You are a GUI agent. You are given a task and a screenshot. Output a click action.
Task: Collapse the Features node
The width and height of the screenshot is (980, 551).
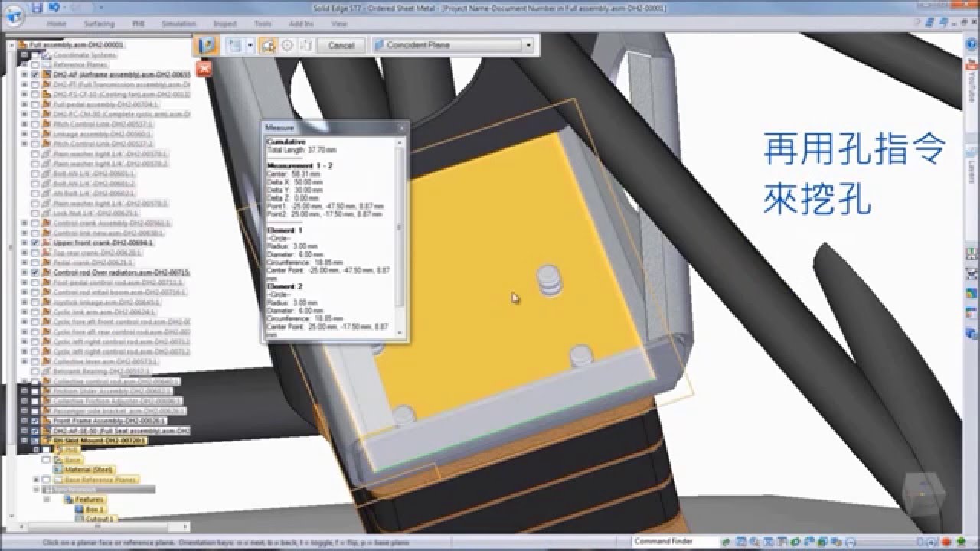[x=47, y=499]
